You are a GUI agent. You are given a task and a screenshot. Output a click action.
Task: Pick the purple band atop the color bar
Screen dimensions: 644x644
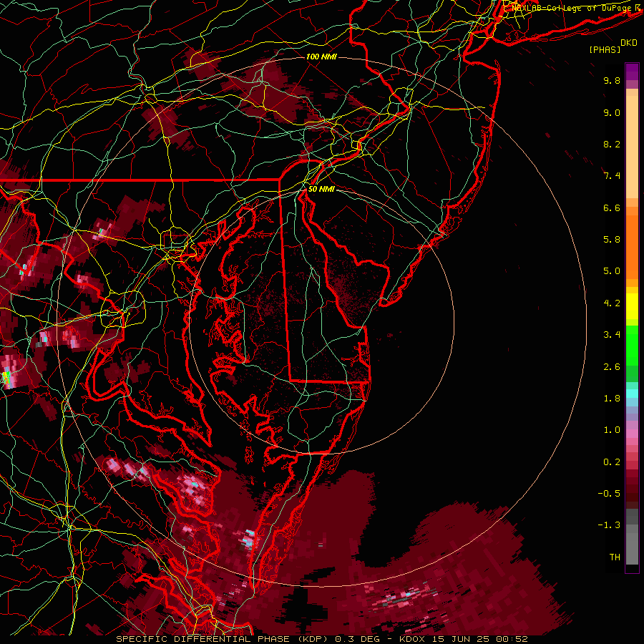click(x=632, y=72)
